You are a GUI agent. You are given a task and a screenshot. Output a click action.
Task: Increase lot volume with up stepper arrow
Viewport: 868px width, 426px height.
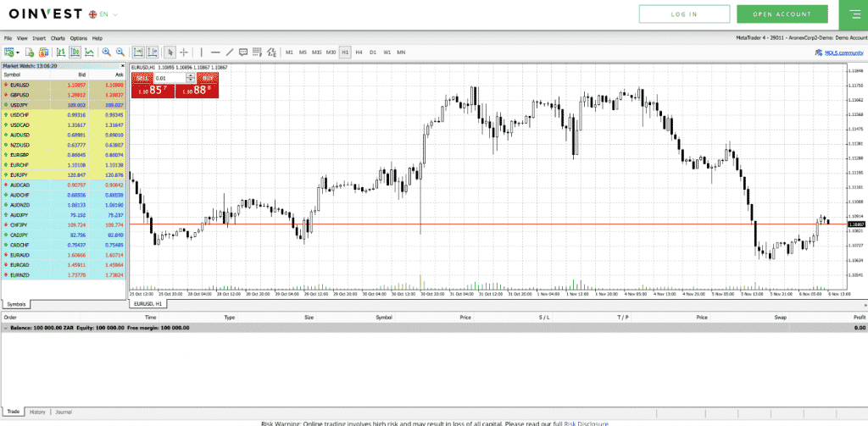click(x=191, y=75)
